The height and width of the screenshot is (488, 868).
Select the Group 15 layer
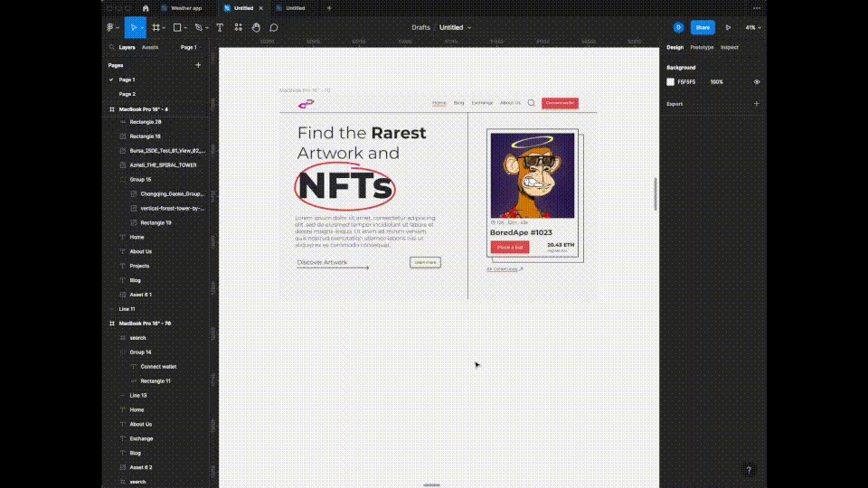[x=140, y=180]
